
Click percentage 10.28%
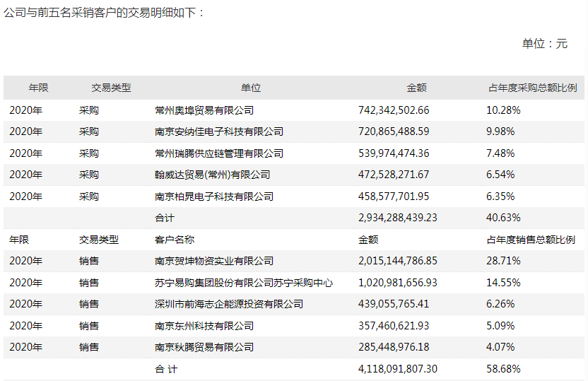point(503,110)
